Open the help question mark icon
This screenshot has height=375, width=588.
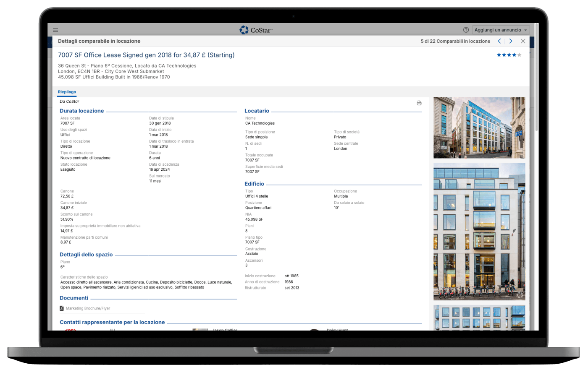(x=466, y=30)
